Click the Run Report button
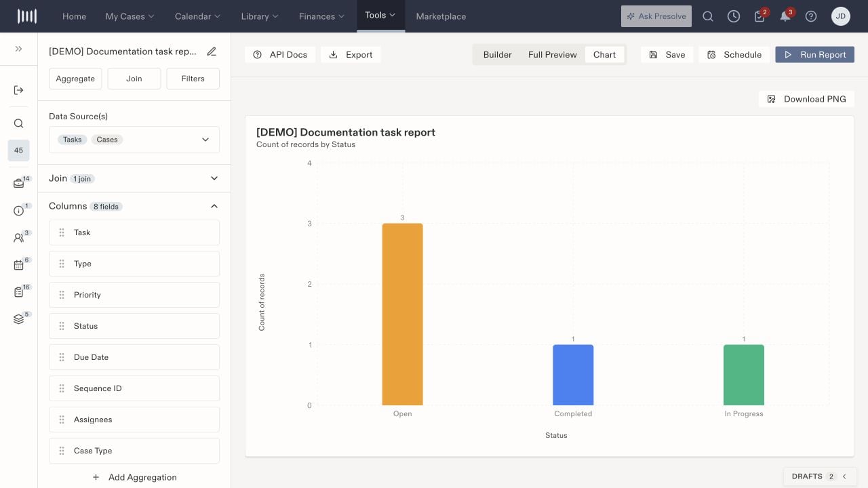This screenshot has height=488, width=868. 814,55
